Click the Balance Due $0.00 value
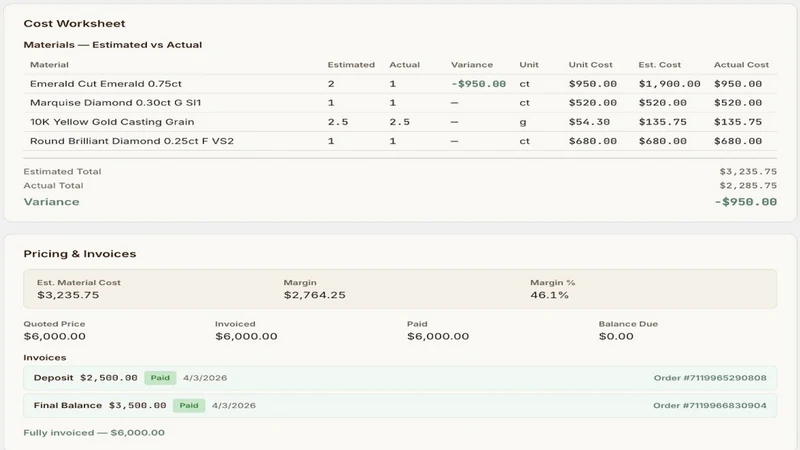Image resolution: width=800 pixels, height=450 pixels. click(x=616, y=336)
